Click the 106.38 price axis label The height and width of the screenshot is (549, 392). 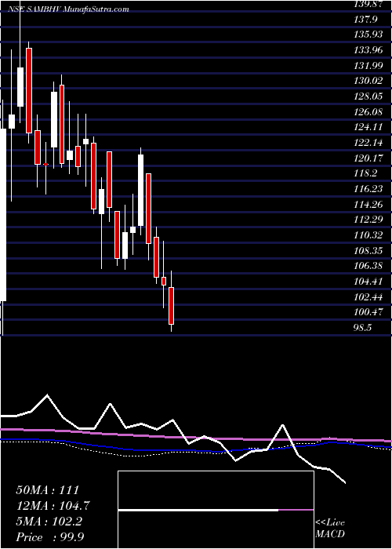pos(368,266)
